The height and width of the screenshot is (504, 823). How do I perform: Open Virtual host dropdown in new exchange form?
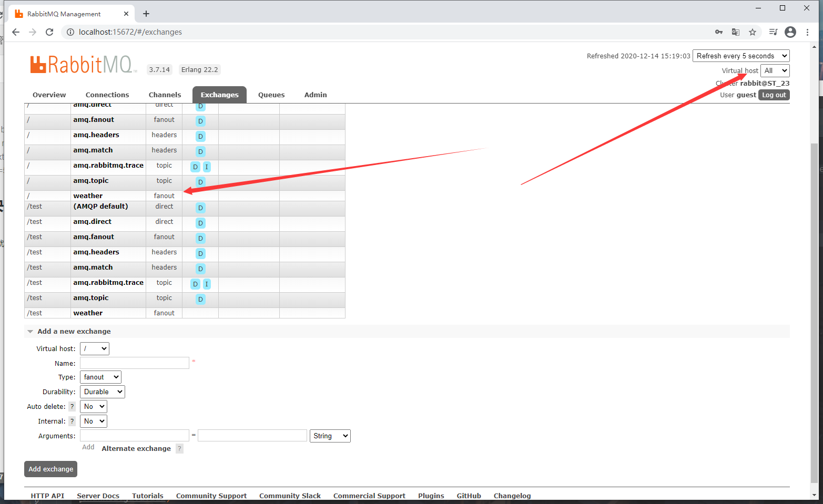[95, 348]
